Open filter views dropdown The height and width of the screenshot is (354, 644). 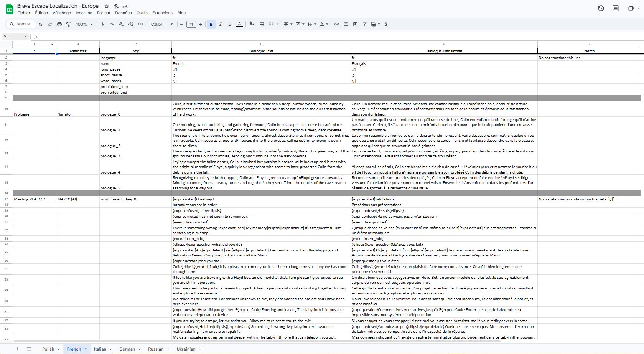click(376, 24)
